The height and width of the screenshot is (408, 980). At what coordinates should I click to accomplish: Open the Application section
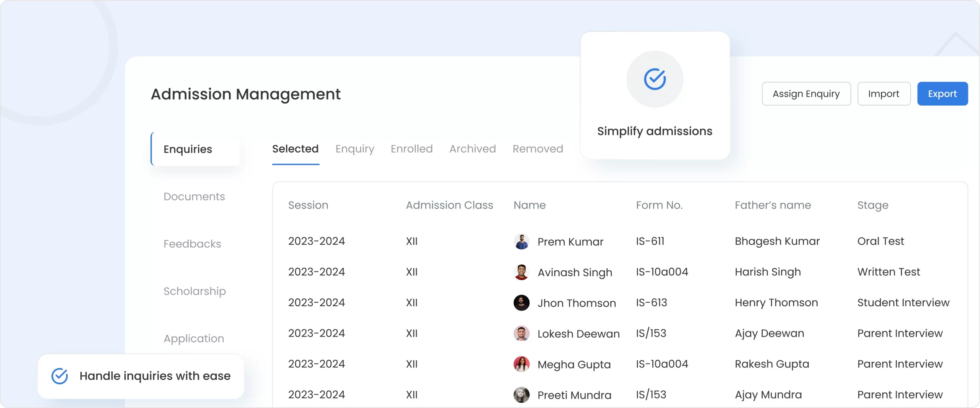coord(193,338)
